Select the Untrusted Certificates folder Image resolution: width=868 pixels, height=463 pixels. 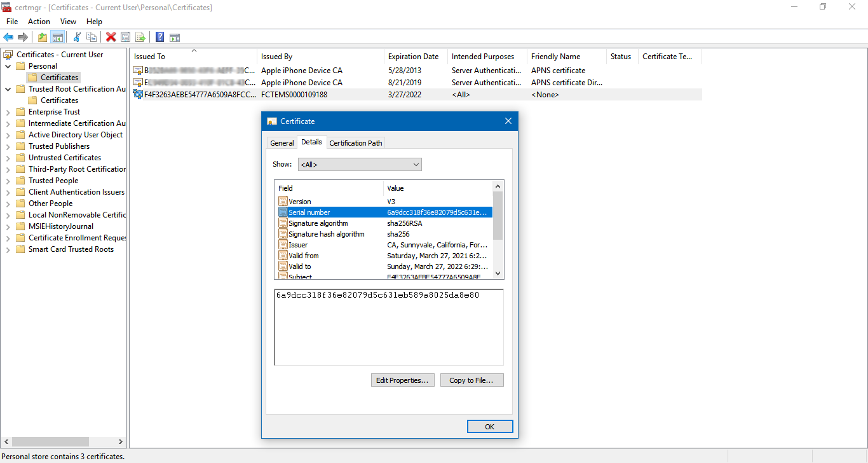pos(64,158)
